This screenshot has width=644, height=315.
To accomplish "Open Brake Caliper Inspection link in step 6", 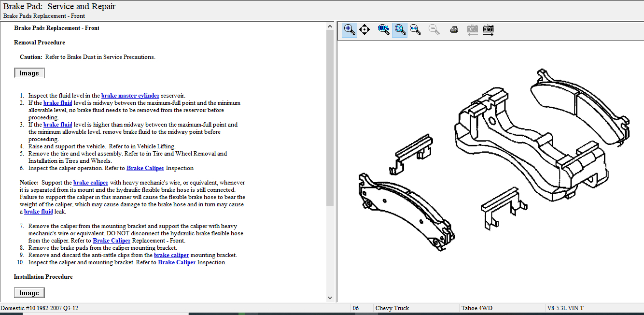I will pos(145,168).
